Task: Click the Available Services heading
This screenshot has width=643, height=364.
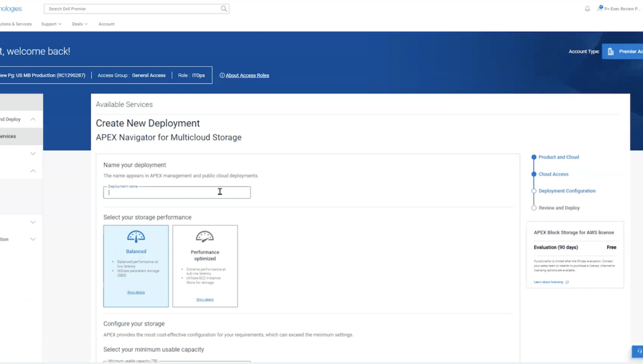Action: pos(124,104)
